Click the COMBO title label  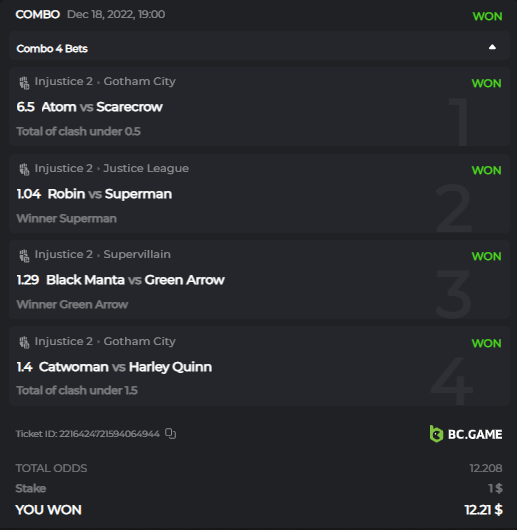38,15
